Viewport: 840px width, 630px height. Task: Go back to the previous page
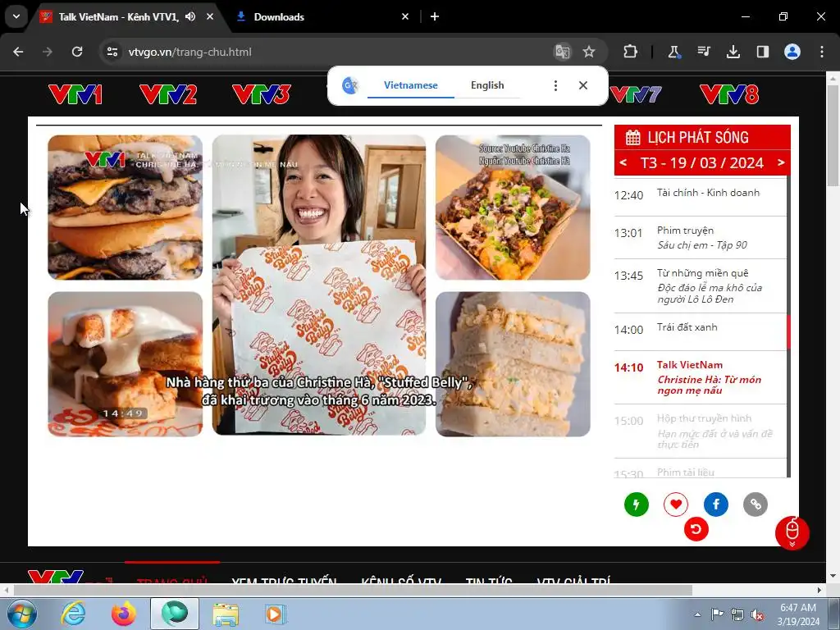point(18,52)
